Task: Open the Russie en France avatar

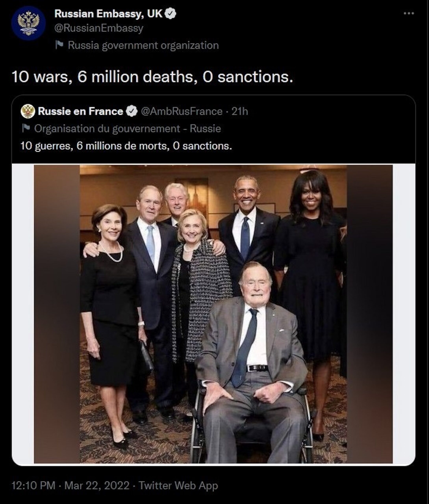Action: click(x=28, y=111)
